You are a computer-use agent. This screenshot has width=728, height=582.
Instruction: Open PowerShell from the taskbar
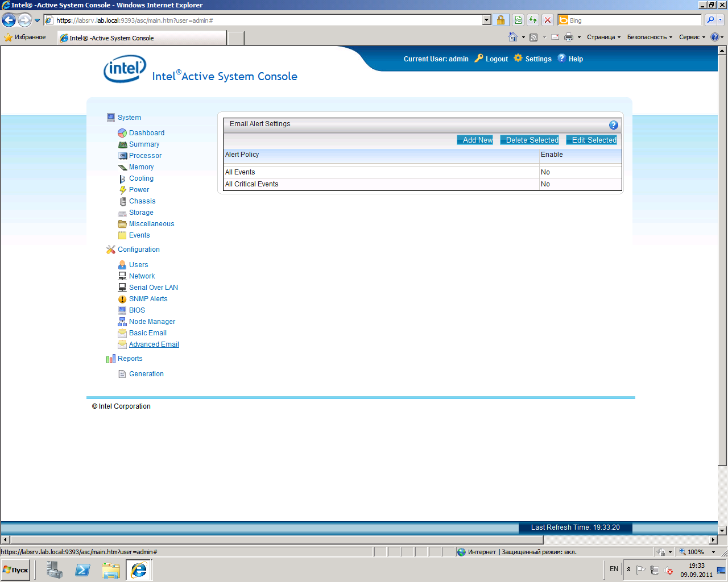82,569
